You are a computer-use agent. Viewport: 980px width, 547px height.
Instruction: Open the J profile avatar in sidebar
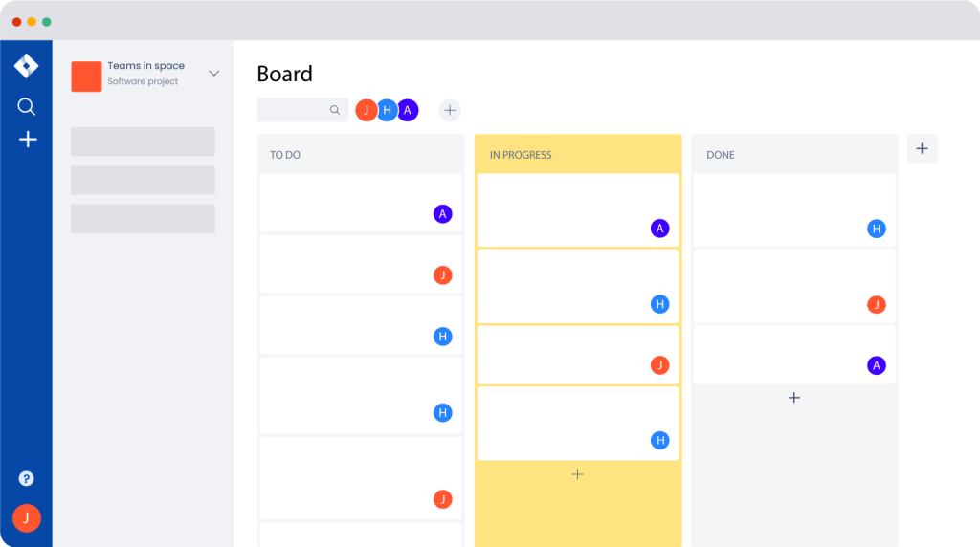26,517
